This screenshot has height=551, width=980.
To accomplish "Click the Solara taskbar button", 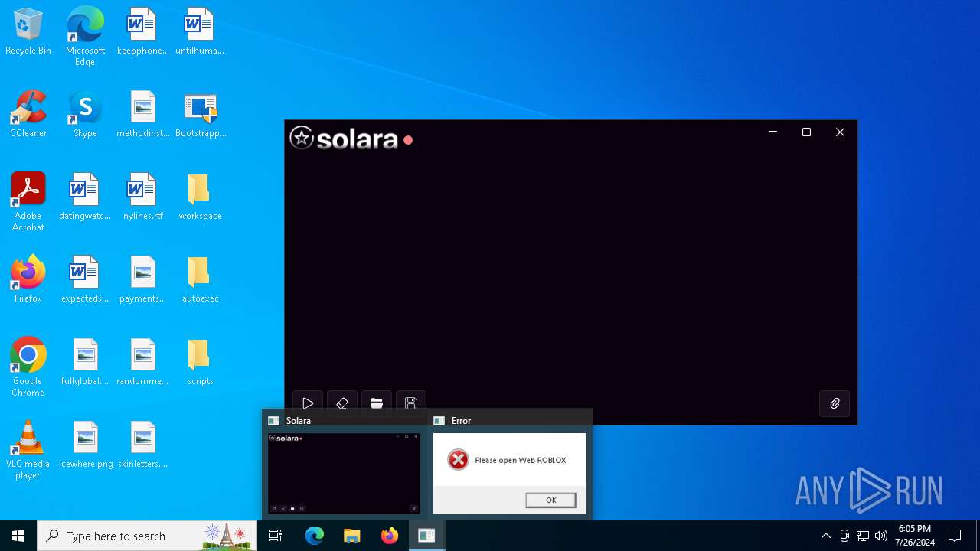I will pyautogui.click(x=426, y=536).
